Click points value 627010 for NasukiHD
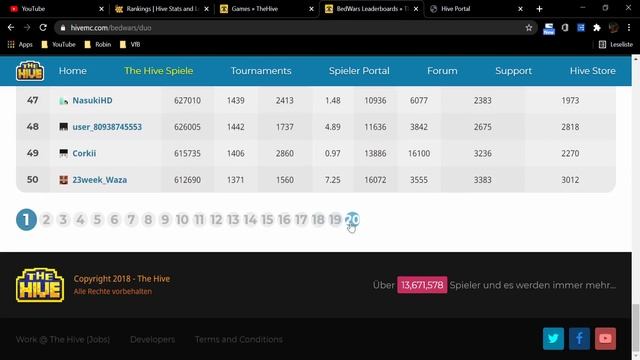 [187, 100]
